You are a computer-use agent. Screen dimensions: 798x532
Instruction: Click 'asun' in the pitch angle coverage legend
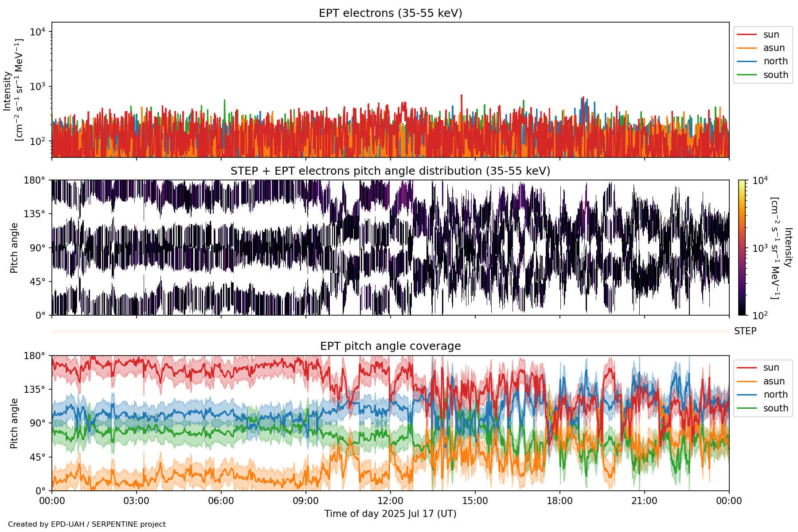pos(774,381)
